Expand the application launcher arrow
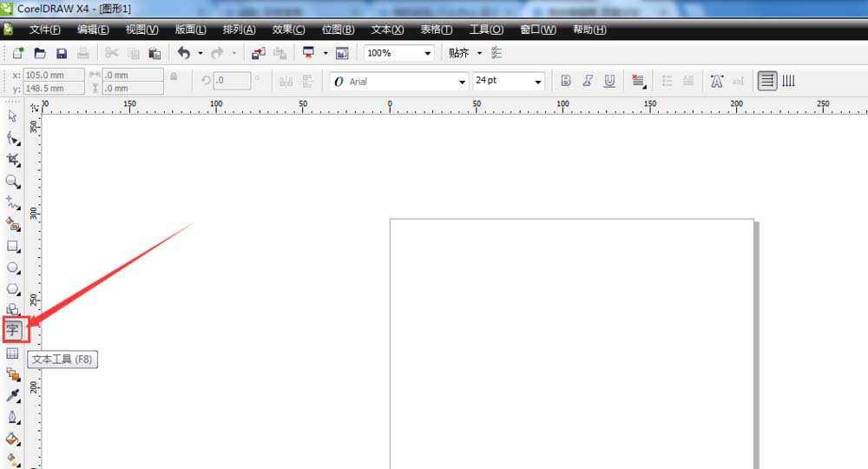This screenshot has width=868, height=469. 325,53
